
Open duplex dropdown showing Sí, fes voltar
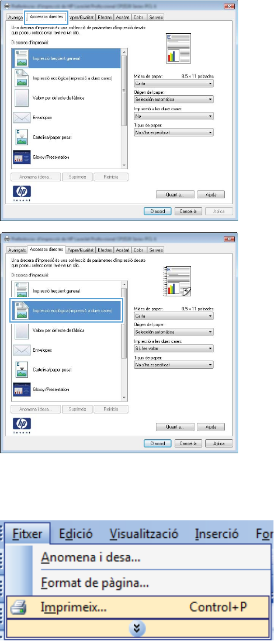pyautogui.click(x=174, y=349)
